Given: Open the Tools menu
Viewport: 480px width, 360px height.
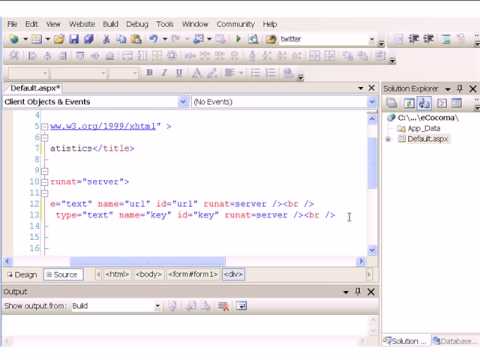Looking at the screenshot, I should click(165, 24).
